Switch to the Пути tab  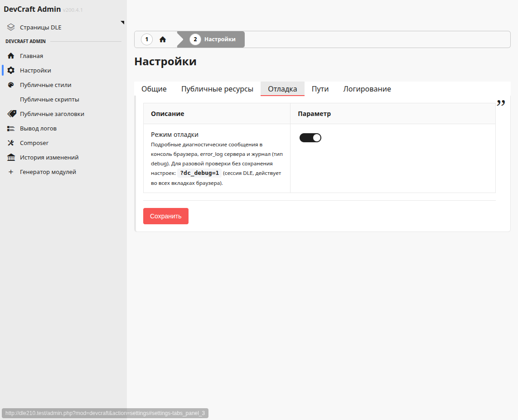(320, 89)
